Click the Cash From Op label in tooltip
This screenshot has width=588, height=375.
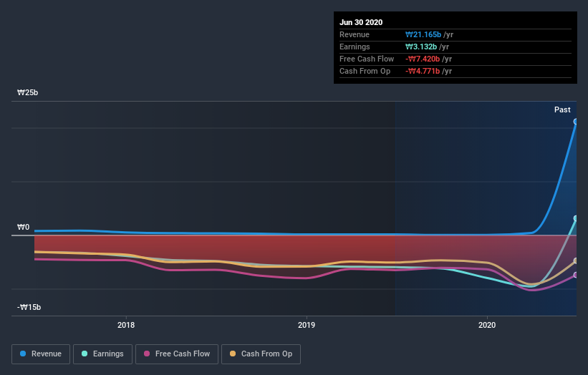[365, 71]
